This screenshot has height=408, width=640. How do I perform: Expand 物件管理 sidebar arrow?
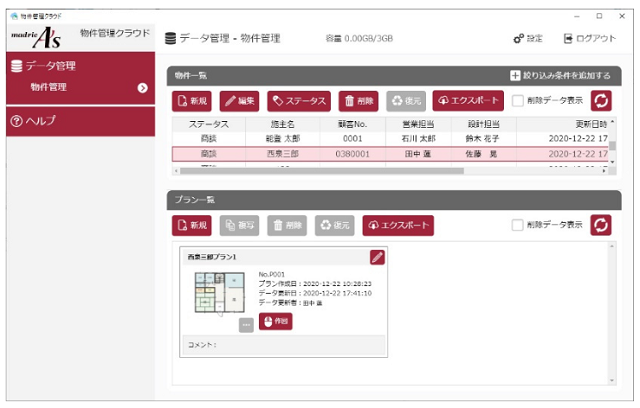[142, 88]
